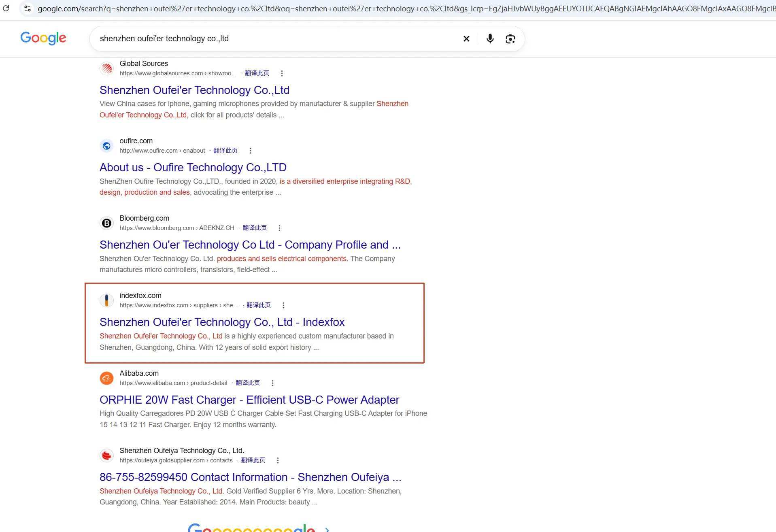Image resolution: width=776 pixels, height=532 pixels.
Task: Open Shenzhen Oufei'er Technology Co.,Ltd Global Sources link
Action: pyautogui.click(x=194, y=90)
